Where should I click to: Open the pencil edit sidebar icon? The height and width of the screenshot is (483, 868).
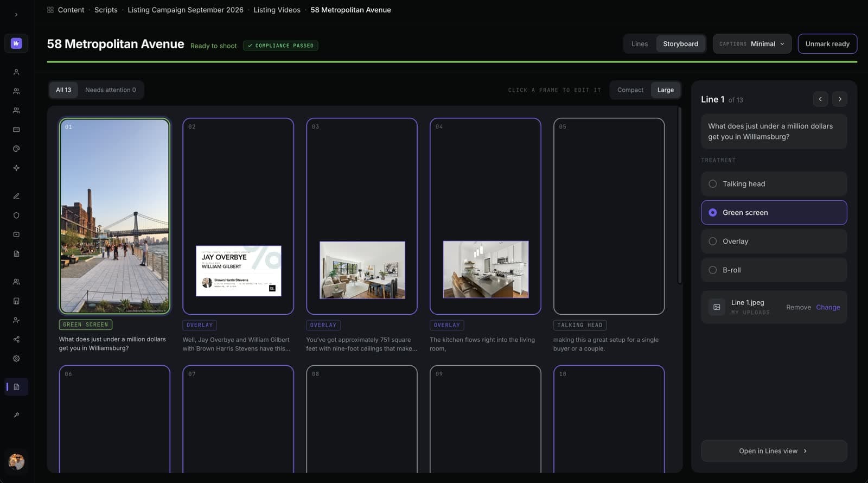tap(16, 196)
